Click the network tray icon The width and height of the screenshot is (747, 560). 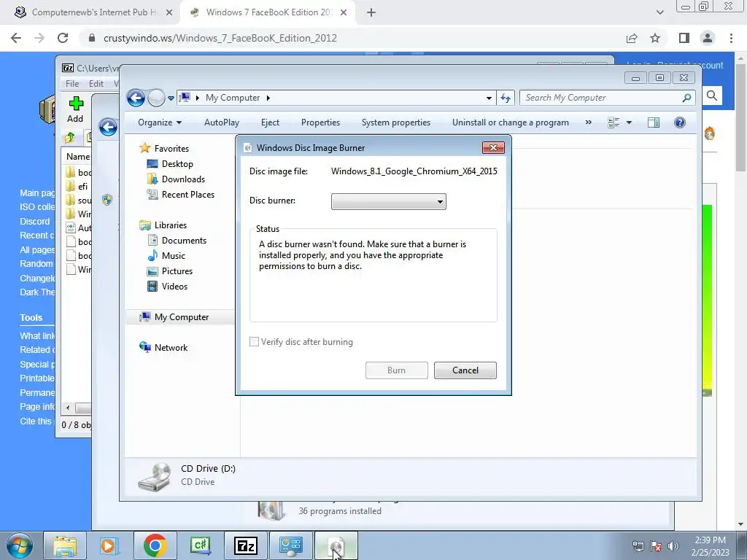[638, 546]
